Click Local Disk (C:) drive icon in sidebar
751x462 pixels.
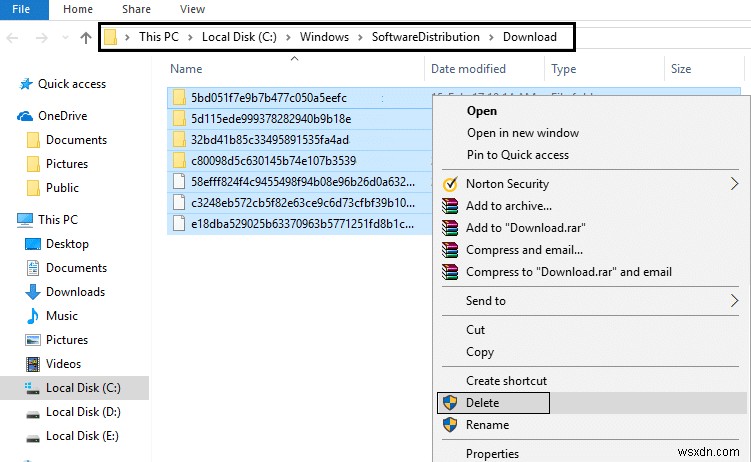[x=33, y=388]
